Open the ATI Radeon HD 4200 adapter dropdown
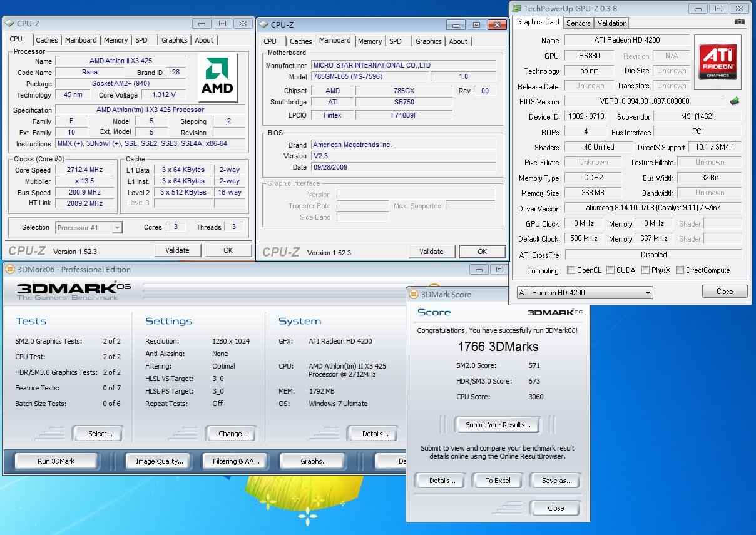Screen dimensions: 756x535 (585, 292)
